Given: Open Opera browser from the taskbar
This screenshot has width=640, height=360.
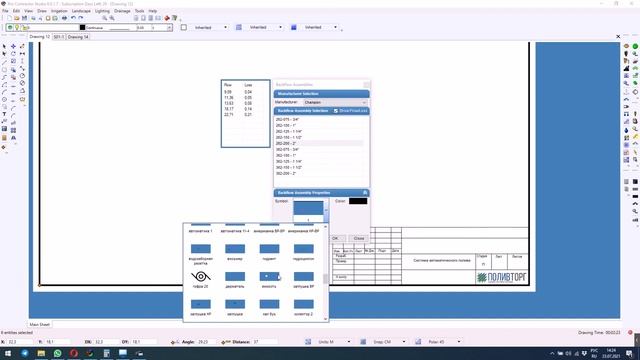Looking at the screenshot, I should [74, 353].
